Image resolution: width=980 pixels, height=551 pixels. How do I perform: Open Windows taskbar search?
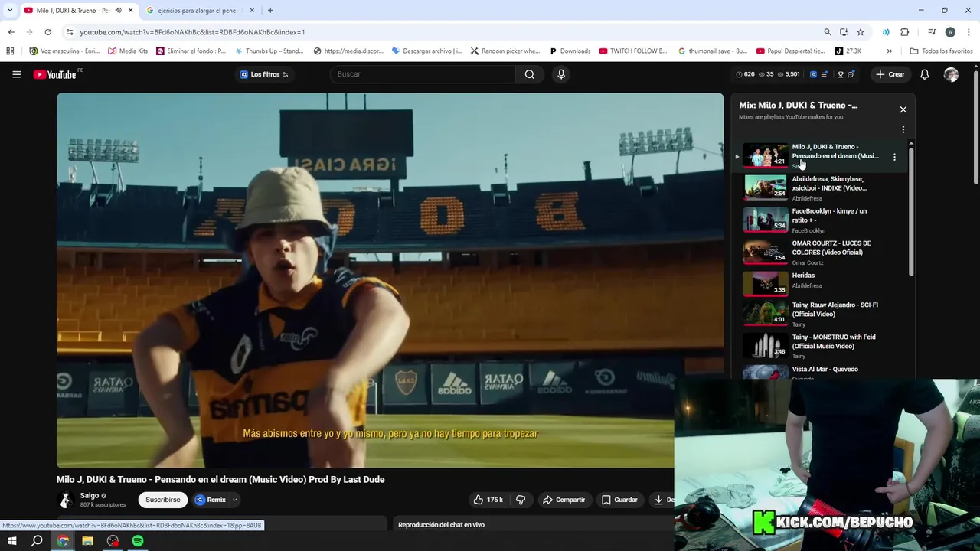[37, 541]
